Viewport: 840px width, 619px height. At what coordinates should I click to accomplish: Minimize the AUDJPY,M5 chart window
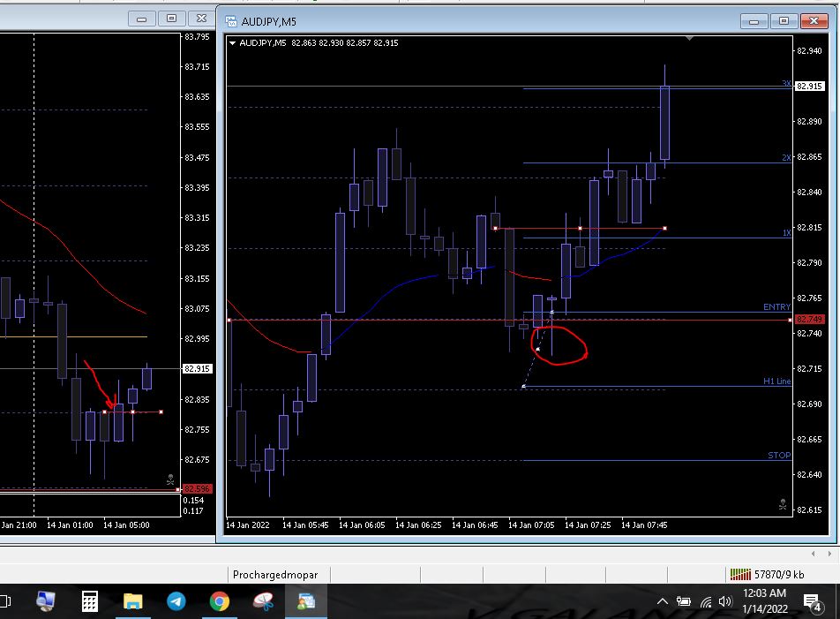click(754, 21)
